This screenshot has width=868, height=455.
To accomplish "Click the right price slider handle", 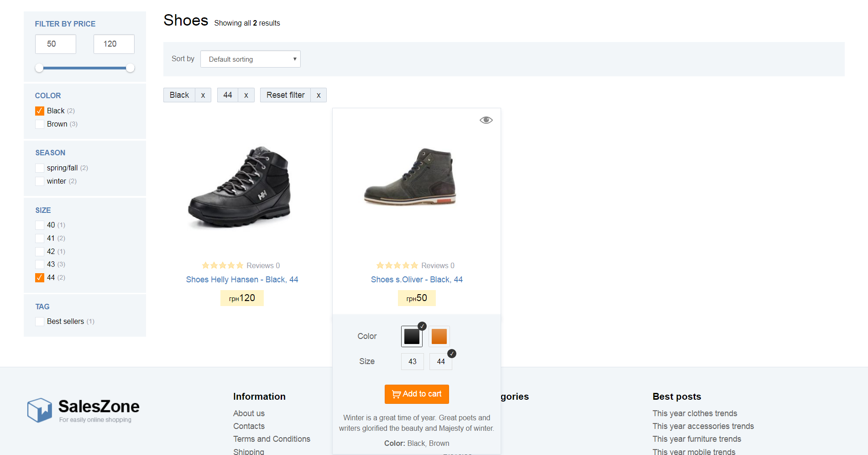I will [130, 68].
